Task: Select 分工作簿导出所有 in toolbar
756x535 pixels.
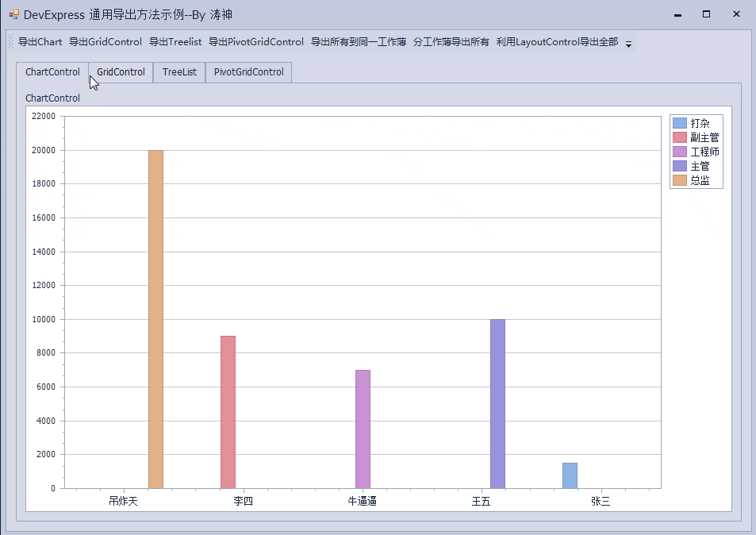Action: [x=451, y=42]
